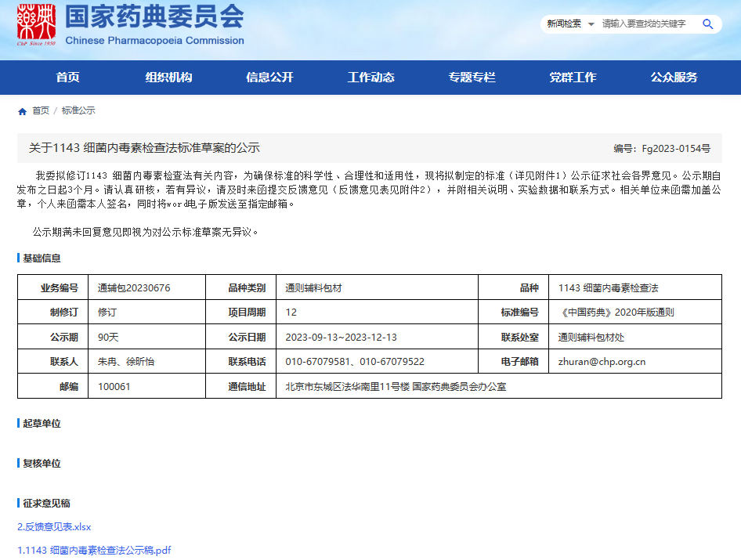This screenshot has width=741, height=560.
Task: Click the project cycle value 12
Action: point(291,313)
